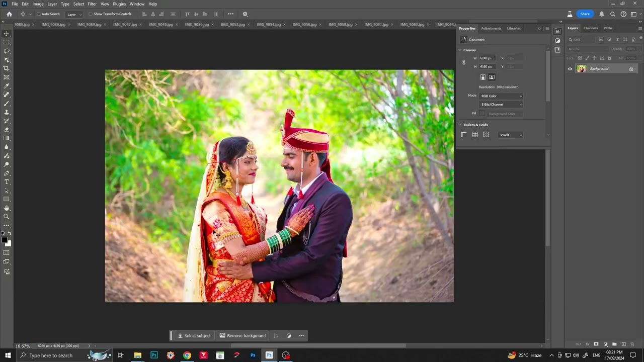This screenshot has width=644, height=362.
Task: Collapse the Canvas section
Action: 460,50
